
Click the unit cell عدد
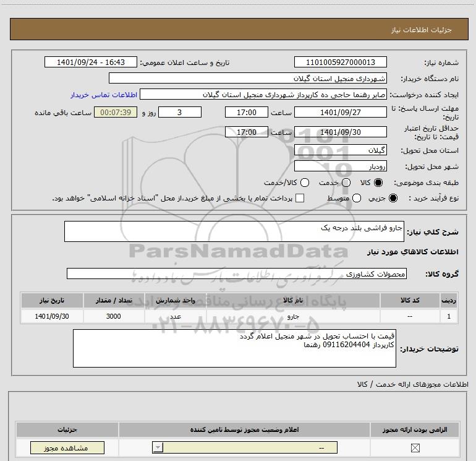click(x=175, y=316)
